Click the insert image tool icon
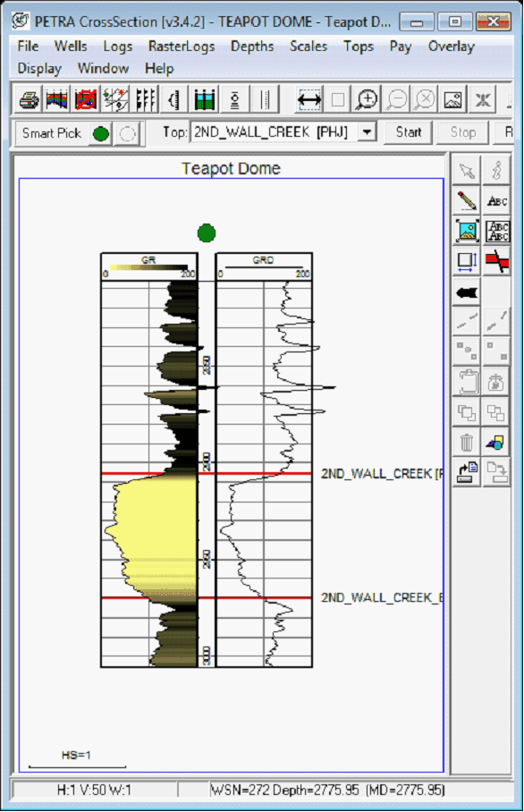The image size is (524, 812). (x=467, y=231)
